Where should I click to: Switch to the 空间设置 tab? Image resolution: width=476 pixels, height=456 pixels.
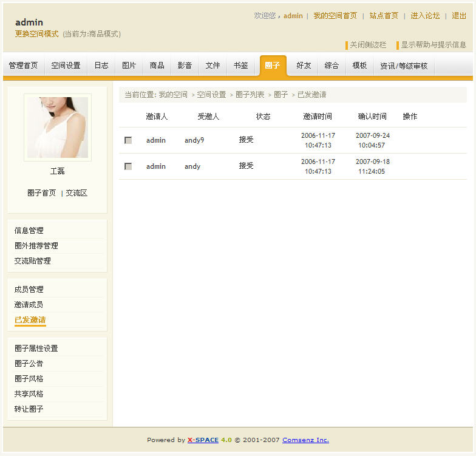pos(66,66)
